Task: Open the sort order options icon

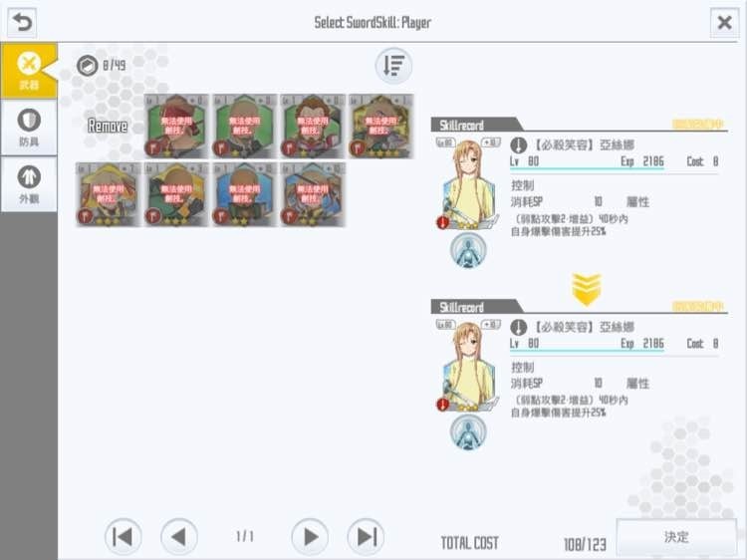Action: (x=393, y=66)
